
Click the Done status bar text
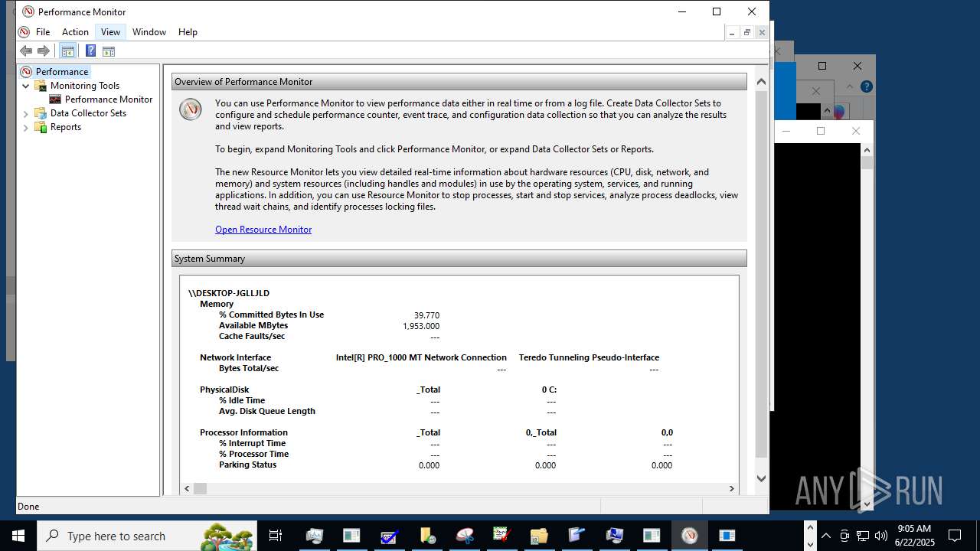click(x=28, y=507)
